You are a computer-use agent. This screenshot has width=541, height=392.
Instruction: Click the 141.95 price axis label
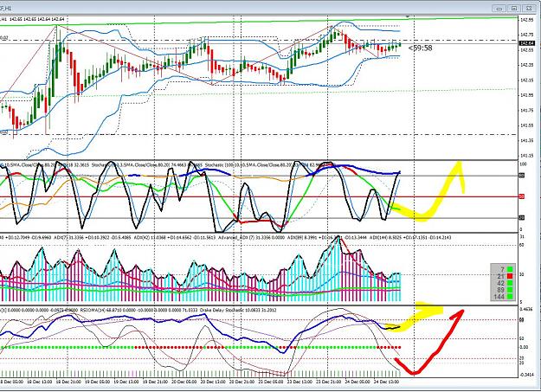coord(526,95)
